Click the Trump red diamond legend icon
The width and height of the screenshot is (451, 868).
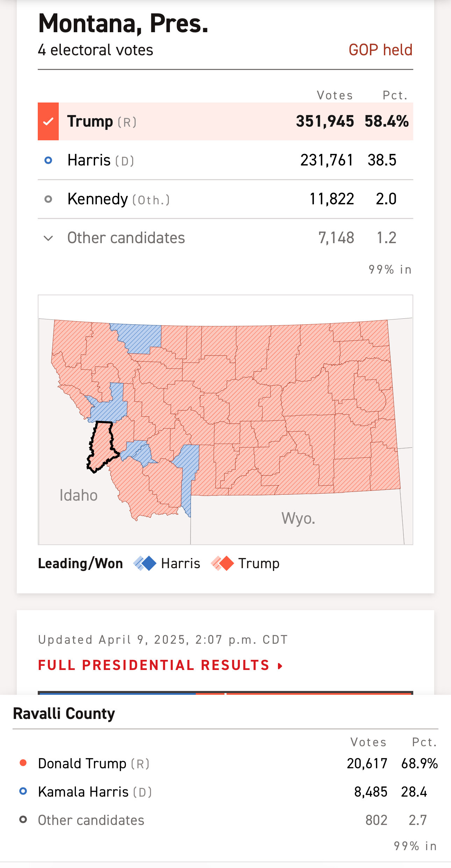222,563
